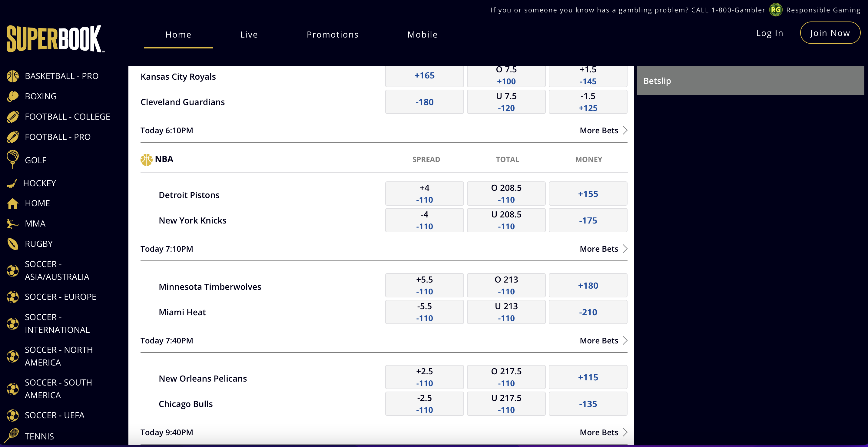
Task: Open the Home tab
Action: pos(178,34)
